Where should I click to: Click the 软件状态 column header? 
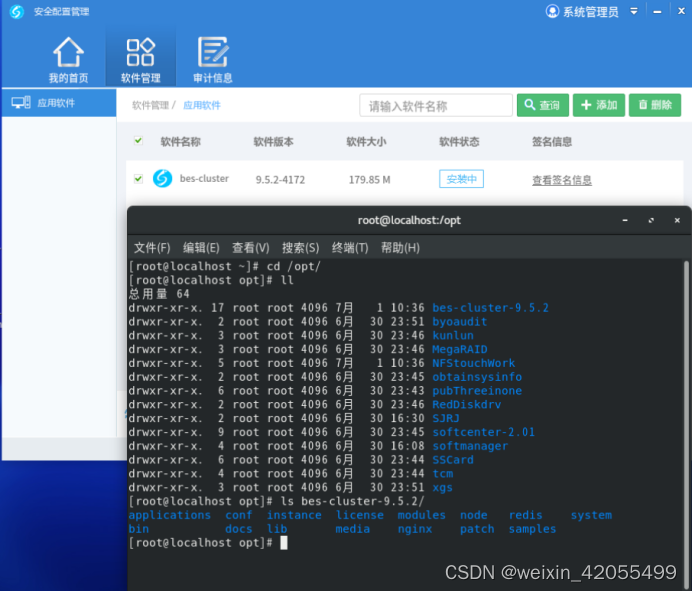point(459,142)
